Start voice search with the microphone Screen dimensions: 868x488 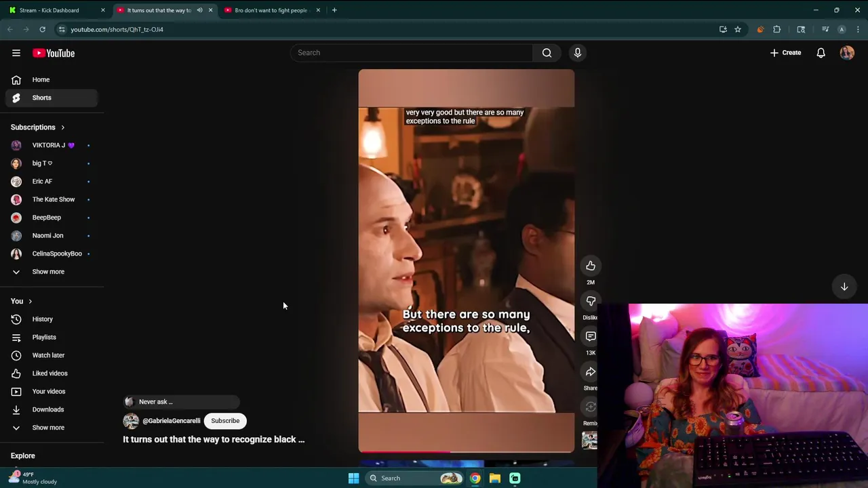578,53
